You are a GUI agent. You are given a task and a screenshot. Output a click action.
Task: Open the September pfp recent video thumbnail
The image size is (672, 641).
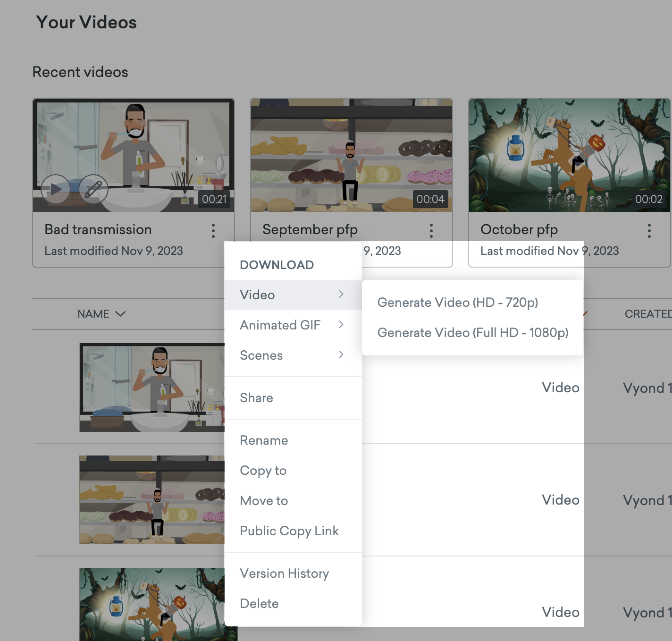352,155
